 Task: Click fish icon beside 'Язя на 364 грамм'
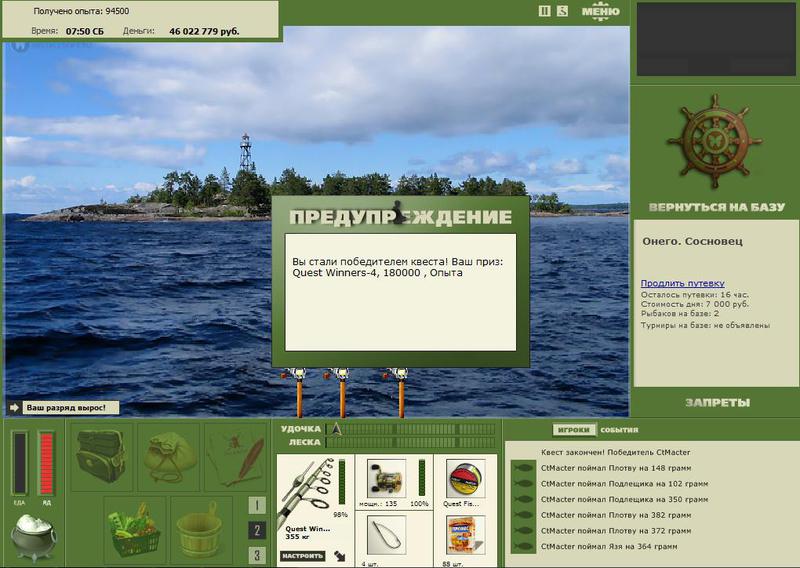pos(522,547)
